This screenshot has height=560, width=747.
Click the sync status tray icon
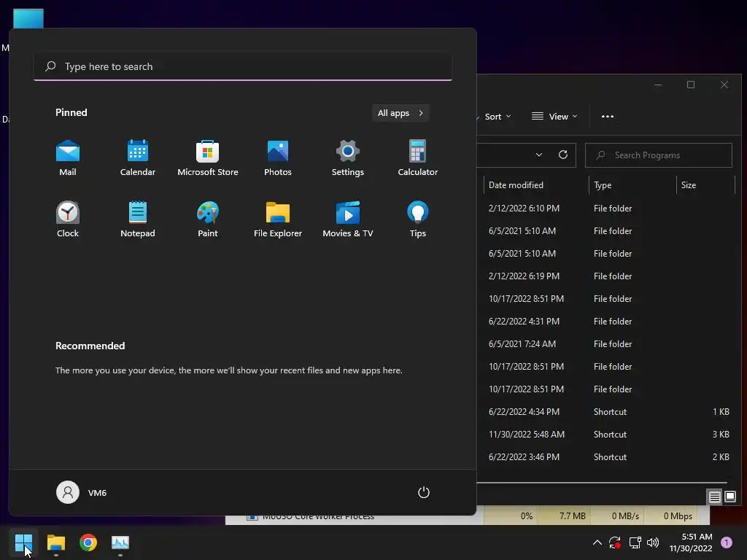pos(615,542)
